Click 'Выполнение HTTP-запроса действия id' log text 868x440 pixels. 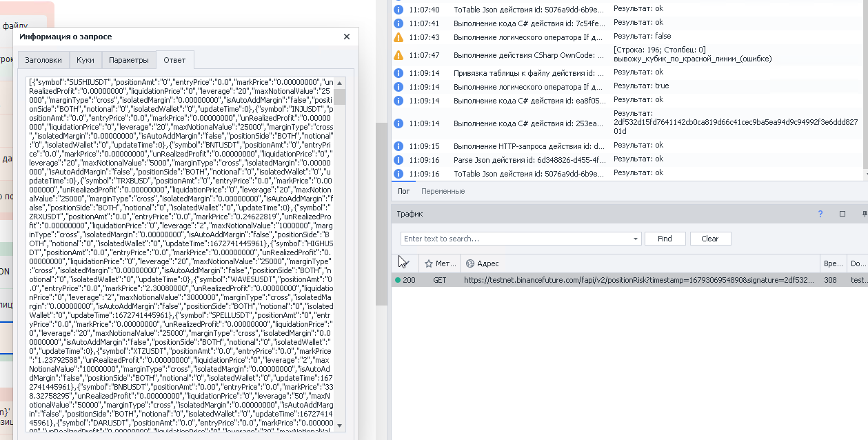coord(528,146)
